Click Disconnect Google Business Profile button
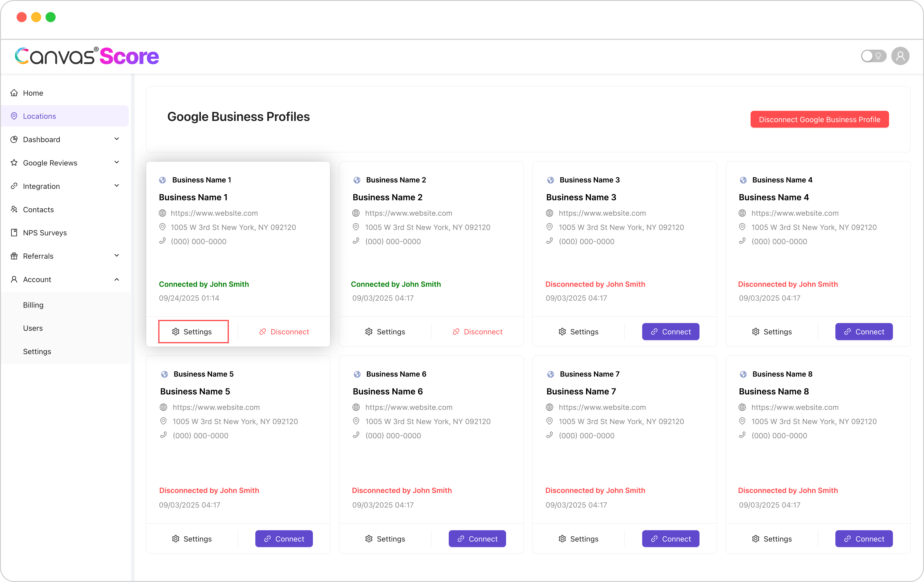The width and height of the screenshot is (924, 582). coord(819,119)
